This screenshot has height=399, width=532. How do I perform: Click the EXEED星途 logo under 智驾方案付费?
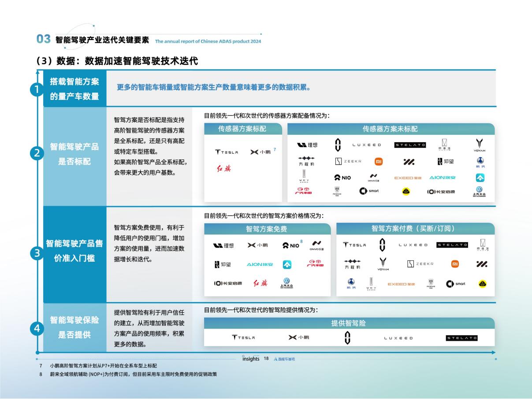pos(402,284)
